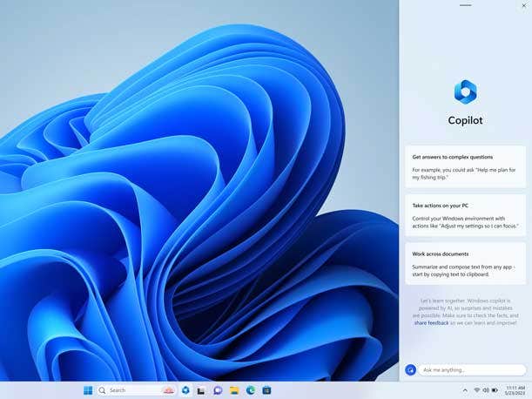Click the large Copilot logo in the panel

pos(465,91)
